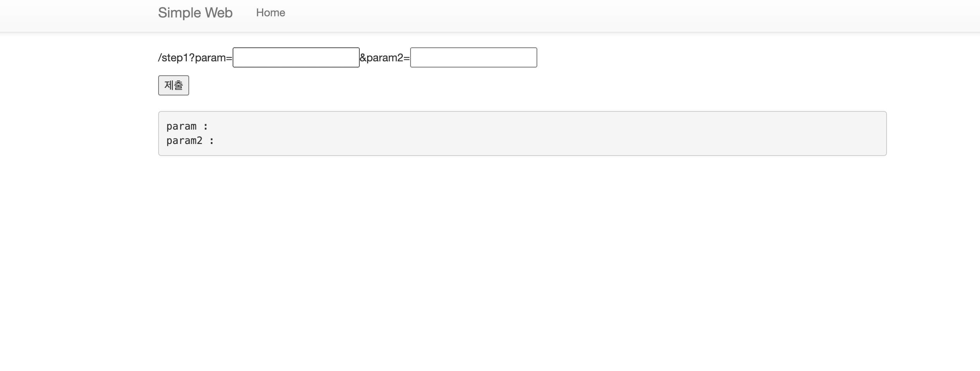
Task: Focus the first param input field
Action: coord(296,57)
